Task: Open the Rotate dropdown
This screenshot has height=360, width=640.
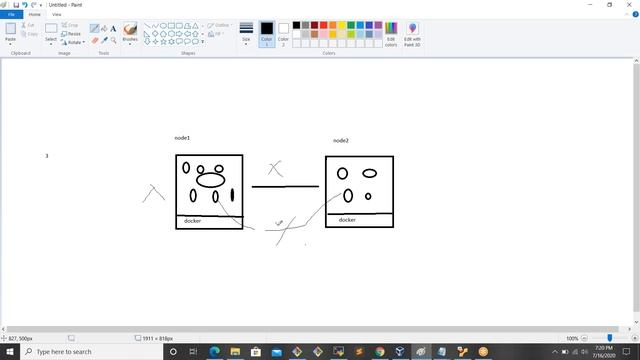Action: click(x=73, y=42)
